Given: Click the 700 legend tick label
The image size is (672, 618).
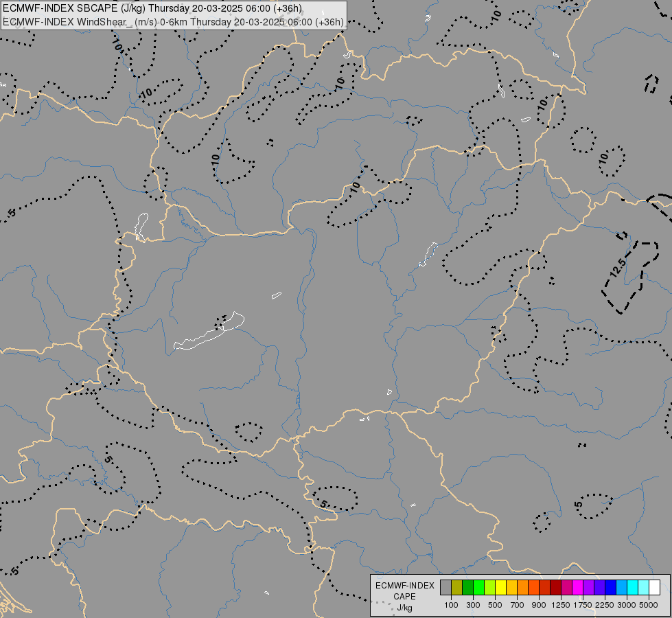Looking at the screenshot, I should [x=518, y=605].
